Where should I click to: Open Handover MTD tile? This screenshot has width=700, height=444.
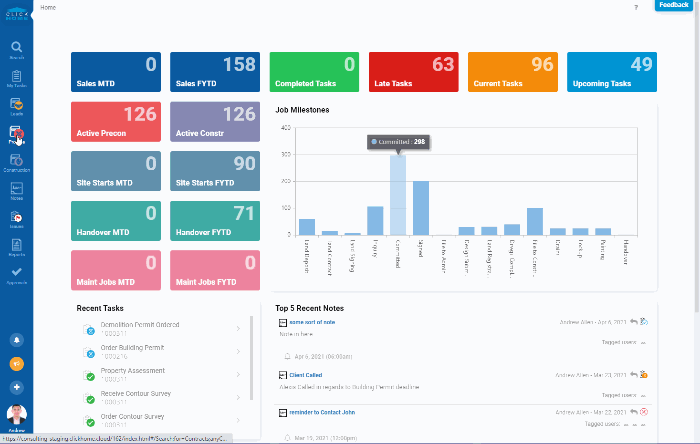116,221
